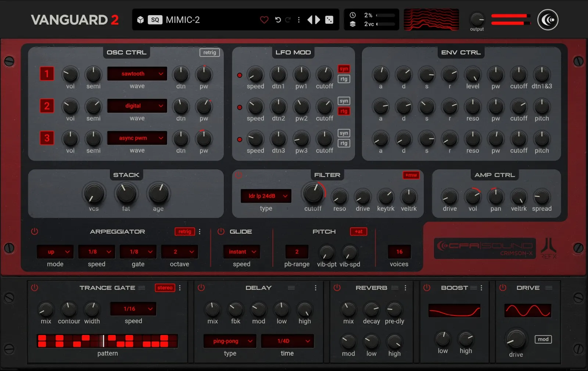Click the Boost EQ curve display
The height and width of the screenshot is (371, 588).
pyautogui.click(x=455, y=311)
